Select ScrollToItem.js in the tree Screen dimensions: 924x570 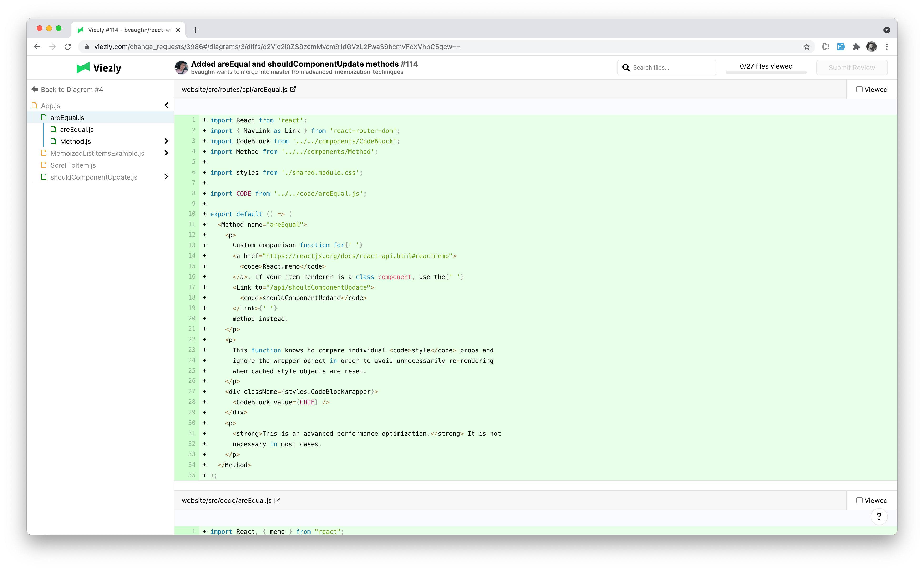(73, 165)
